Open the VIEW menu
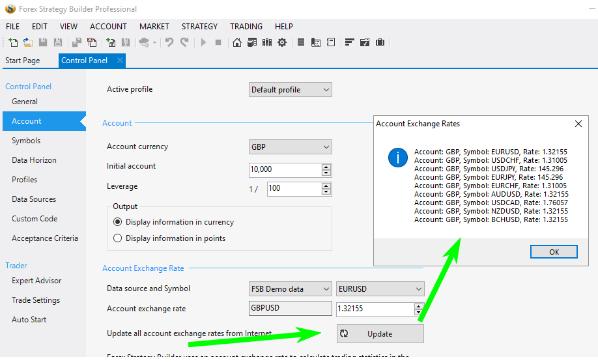 [x=68, y=26]
